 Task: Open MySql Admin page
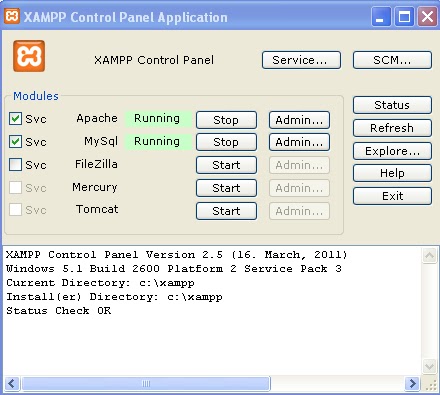(299, 142)
